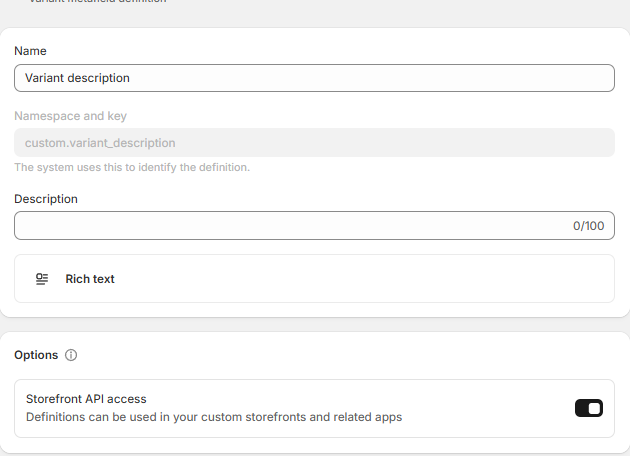This screenshot has width=630, height=456.
Task: Click the "Namespace and key" label
Action: (70, 116)
